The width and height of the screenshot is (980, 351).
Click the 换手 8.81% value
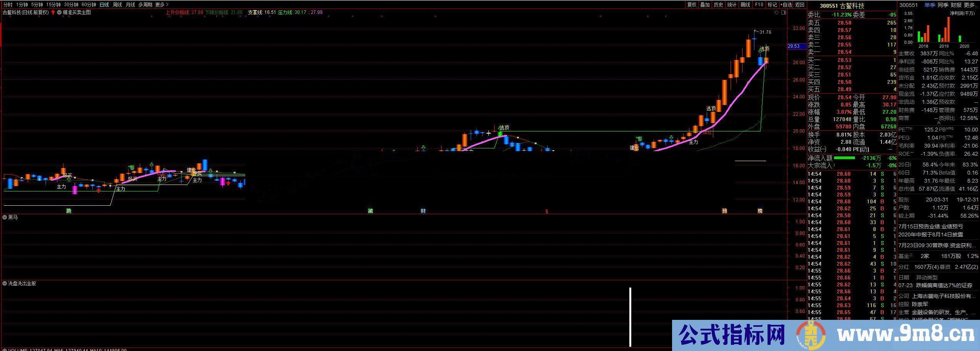pos(844,135)
